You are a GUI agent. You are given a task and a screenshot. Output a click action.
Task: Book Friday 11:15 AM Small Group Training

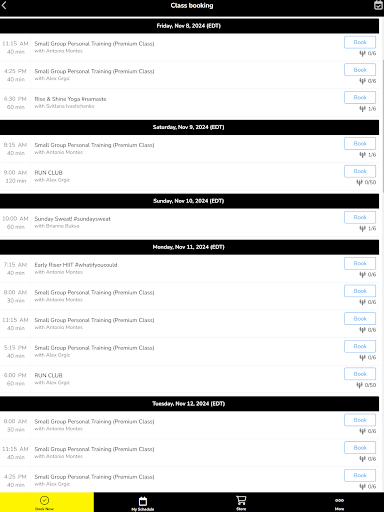coord(360,42)
